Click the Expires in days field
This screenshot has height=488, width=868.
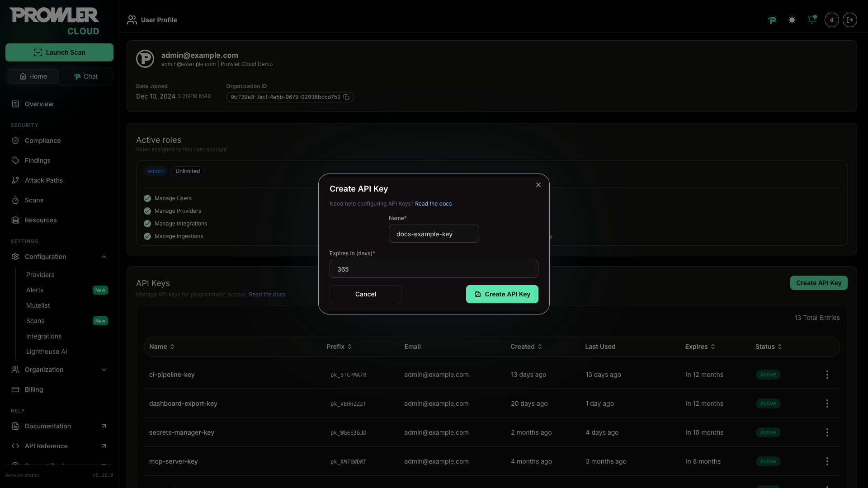[434, 269]
